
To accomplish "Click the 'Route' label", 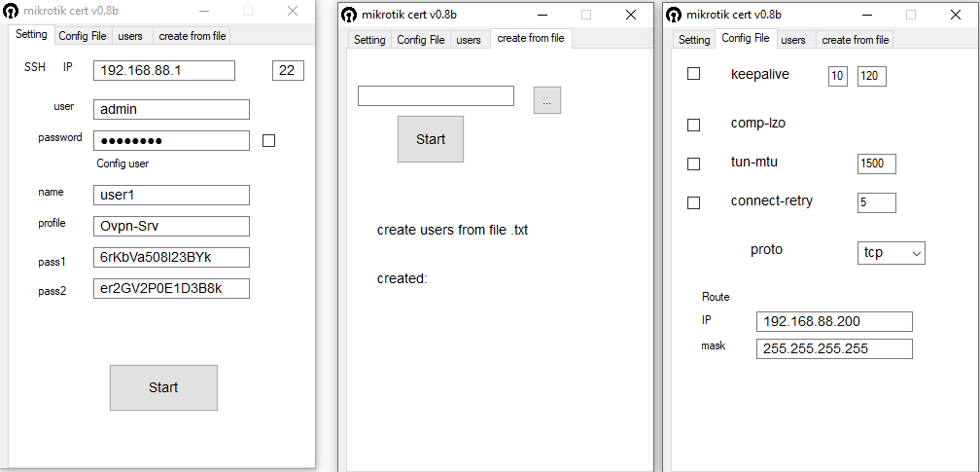I will coord(716,297).
